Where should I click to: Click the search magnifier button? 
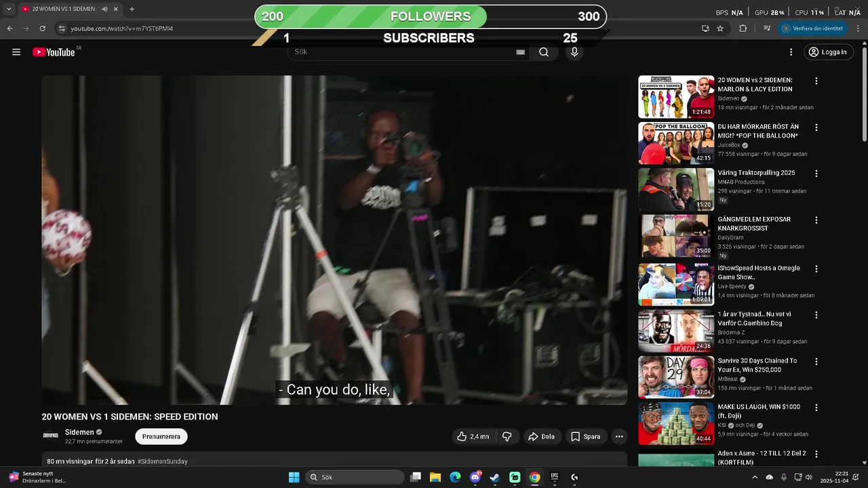pyautogui.click(x=544, y=52)
